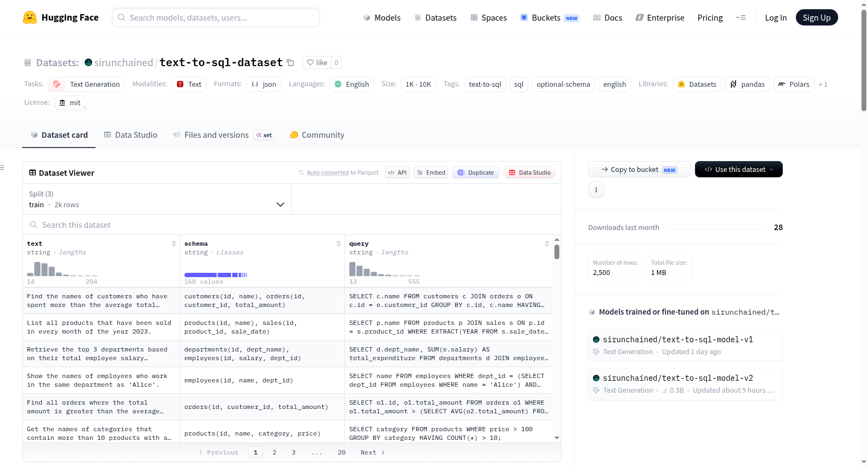Open the Datasets menu item
This screenshot has width=868, height=467.
[436, 18]
